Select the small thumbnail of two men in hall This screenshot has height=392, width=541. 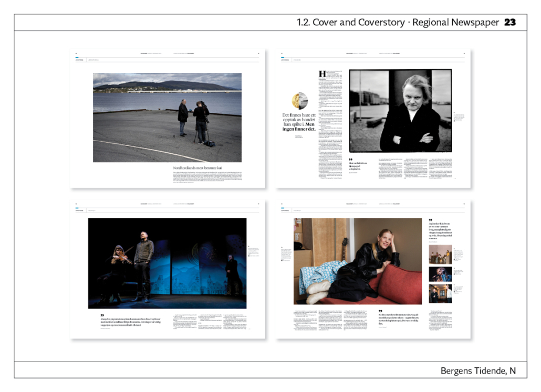click(x=440, y=294)
